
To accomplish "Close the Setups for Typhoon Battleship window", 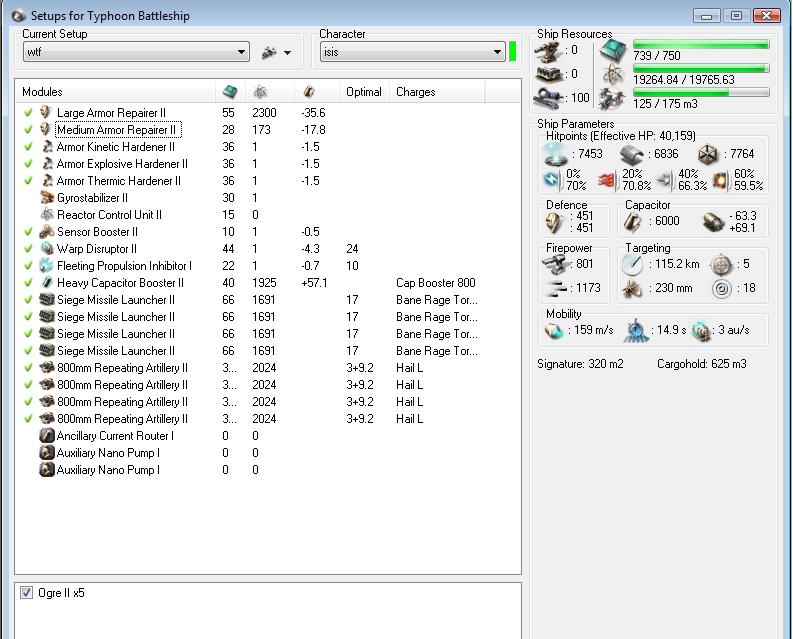I will (766, 16).
